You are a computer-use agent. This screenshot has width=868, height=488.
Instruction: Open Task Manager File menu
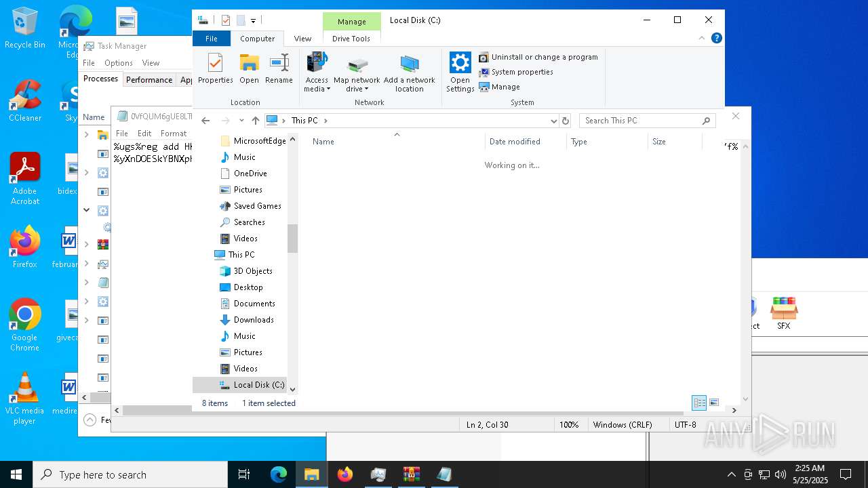[x=89, y=63]
